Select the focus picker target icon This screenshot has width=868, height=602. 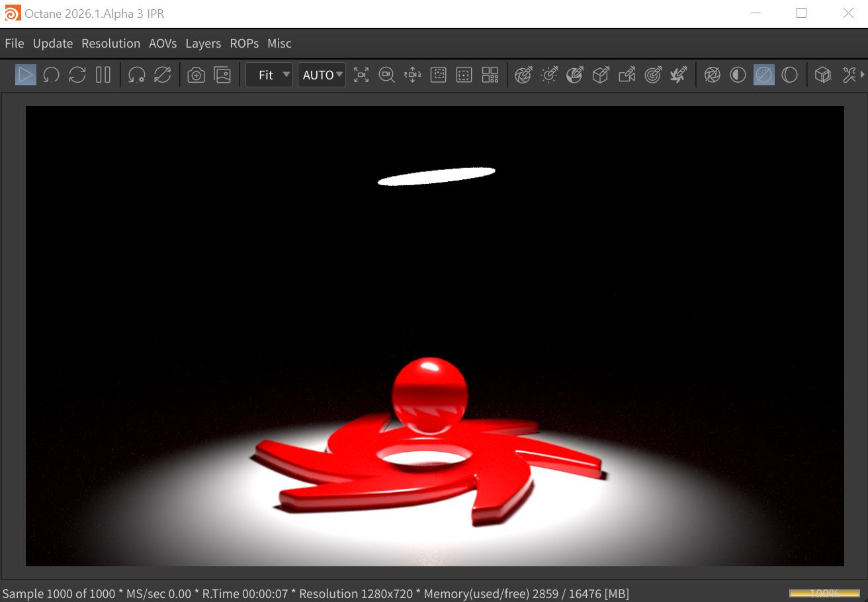tap(653, 75)
